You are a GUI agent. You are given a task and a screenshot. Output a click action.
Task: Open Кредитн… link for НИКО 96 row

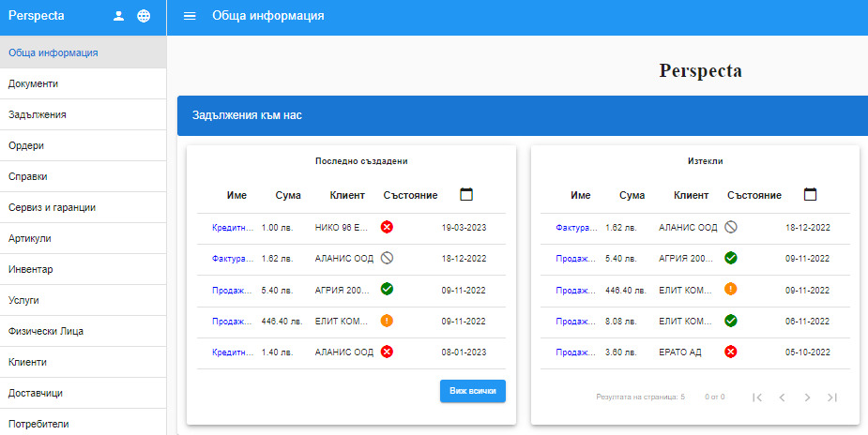[x=233, y=228]
